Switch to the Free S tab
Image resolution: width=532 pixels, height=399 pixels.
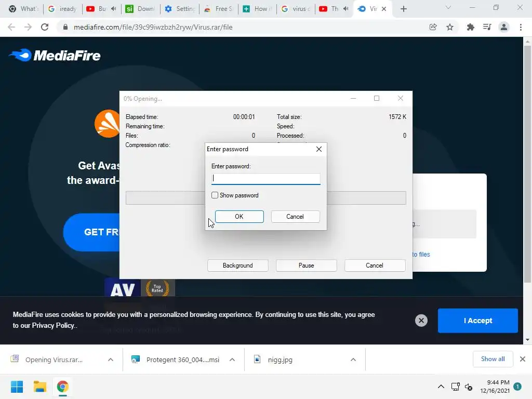[219, 9]
